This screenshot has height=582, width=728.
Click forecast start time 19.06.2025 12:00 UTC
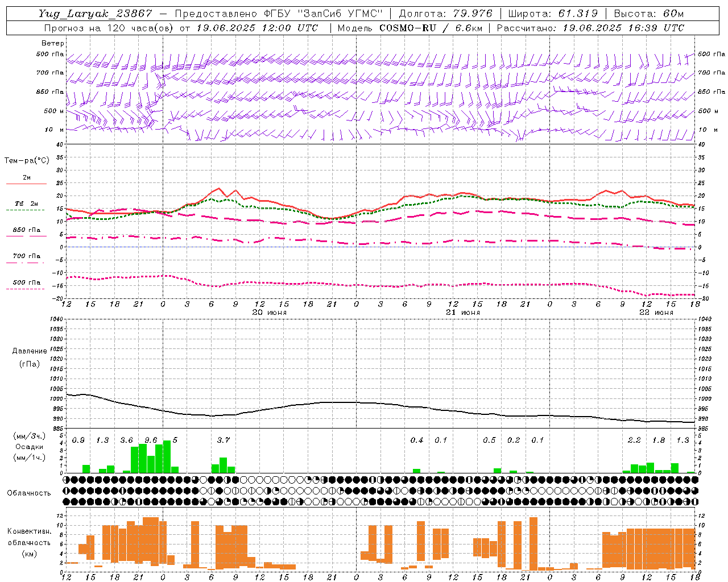click(257, 28)
